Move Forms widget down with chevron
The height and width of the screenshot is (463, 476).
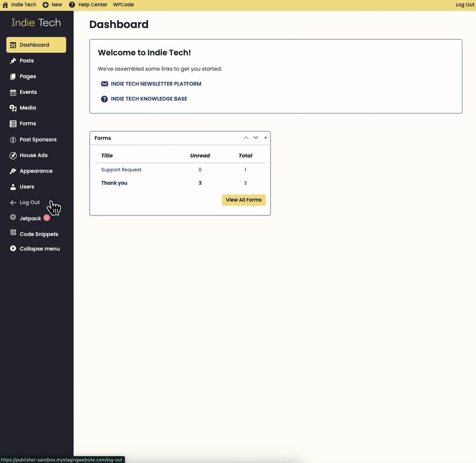[x=256, y=138]
